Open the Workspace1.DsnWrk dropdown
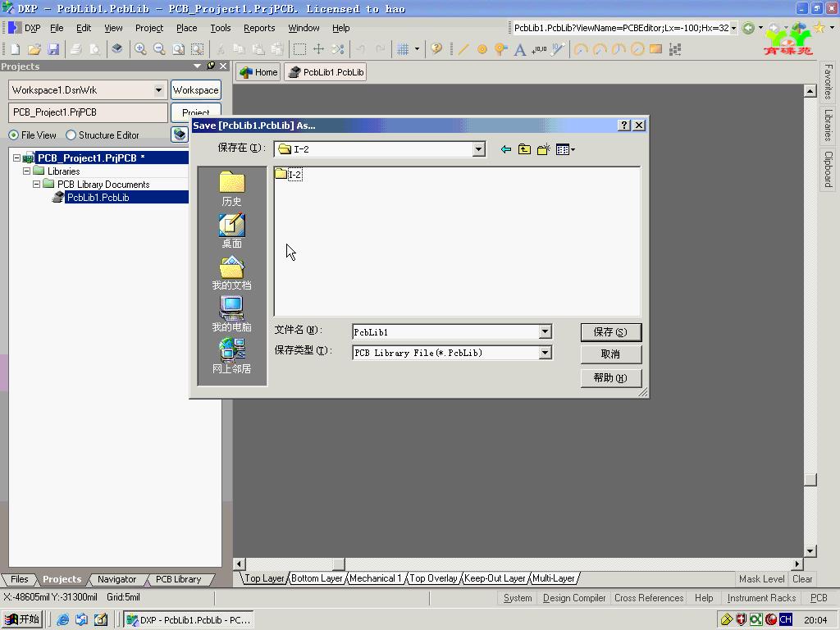Viewport: 840px width, 630px height. [x=158, y=90]
